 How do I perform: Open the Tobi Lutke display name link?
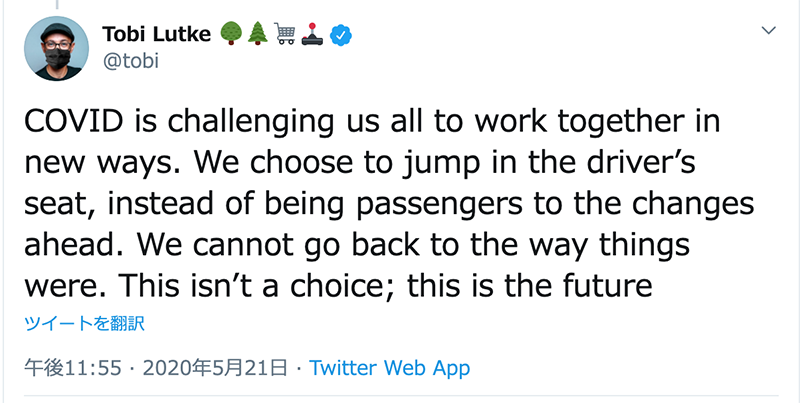pos(156,35)
